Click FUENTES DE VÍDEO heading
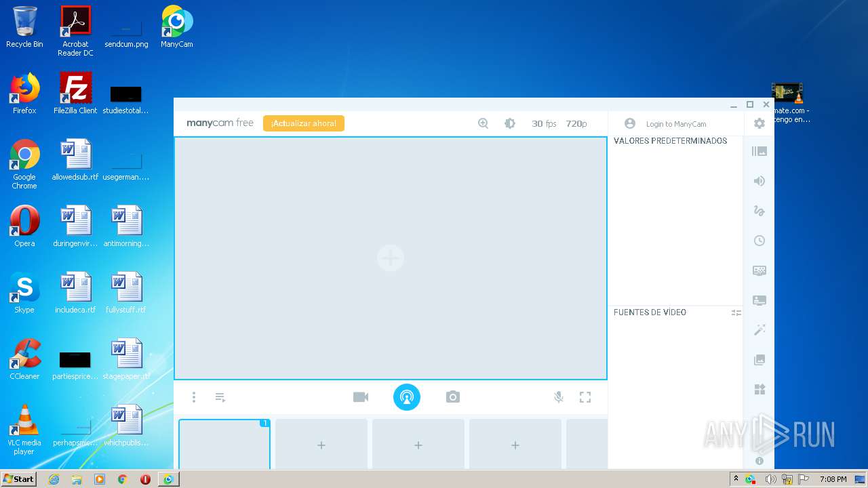868x488 pixels. coord(650,312)
